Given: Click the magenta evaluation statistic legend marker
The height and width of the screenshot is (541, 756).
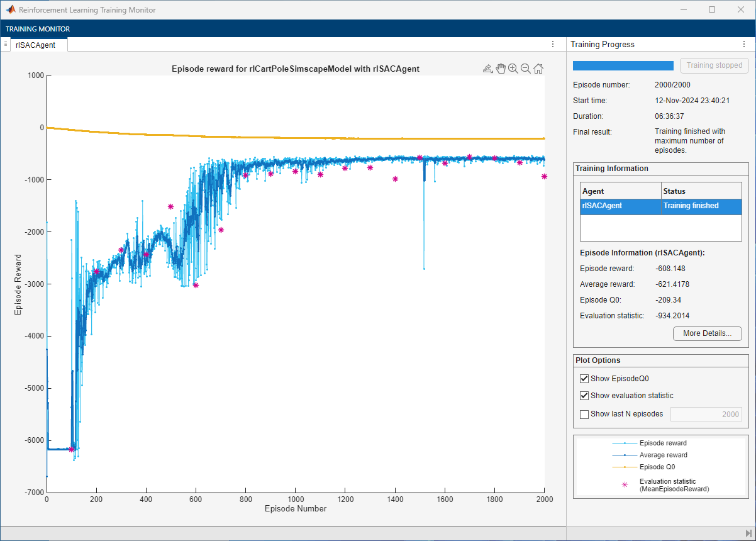Looking at the screenshot, I should click(625, 484).
